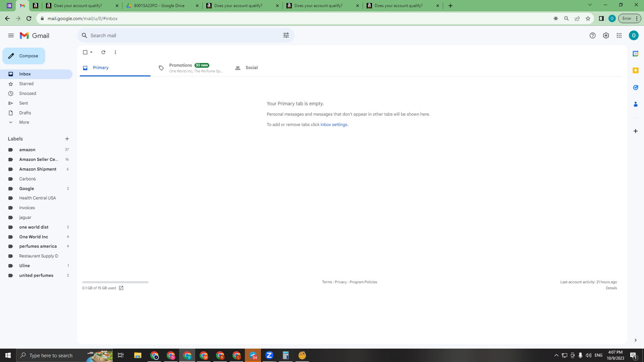The height and width of the screenshot is (362, 644).
Task: Open the browser side panel
Action: 601,18
